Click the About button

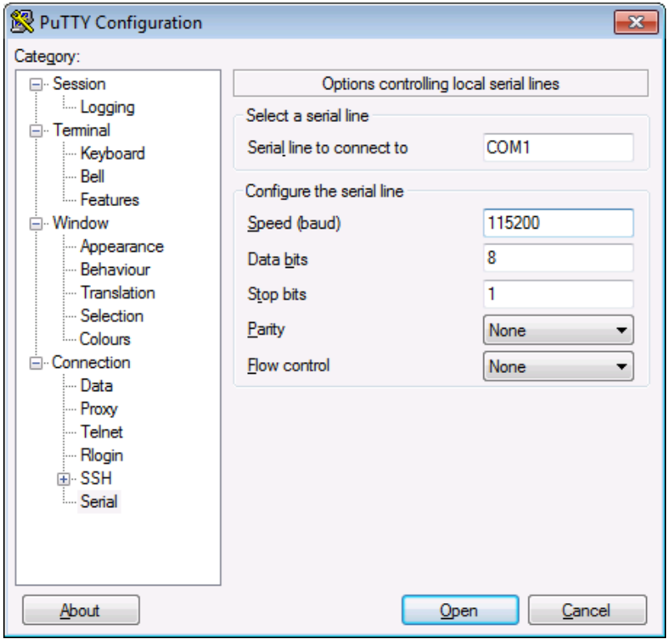pos(80,611)
